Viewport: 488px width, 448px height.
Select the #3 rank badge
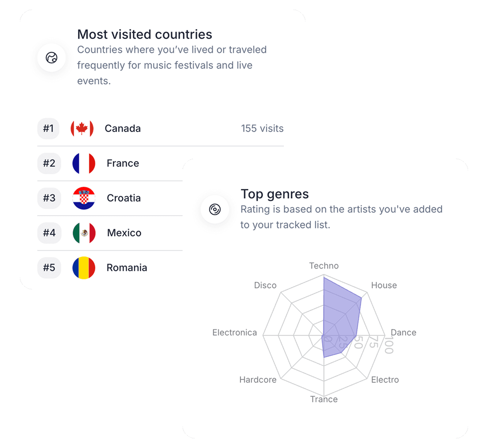49,198
